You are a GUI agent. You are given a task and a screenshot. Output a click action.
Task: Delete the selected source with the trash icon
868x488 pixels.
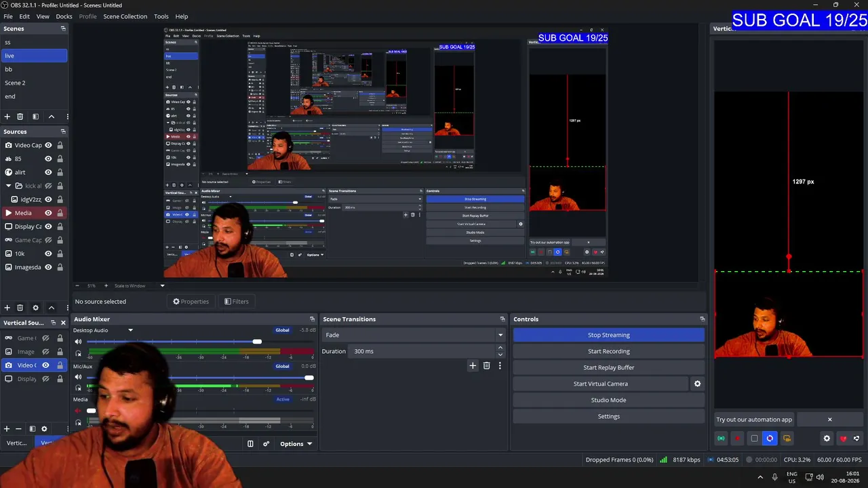(20, 308)
